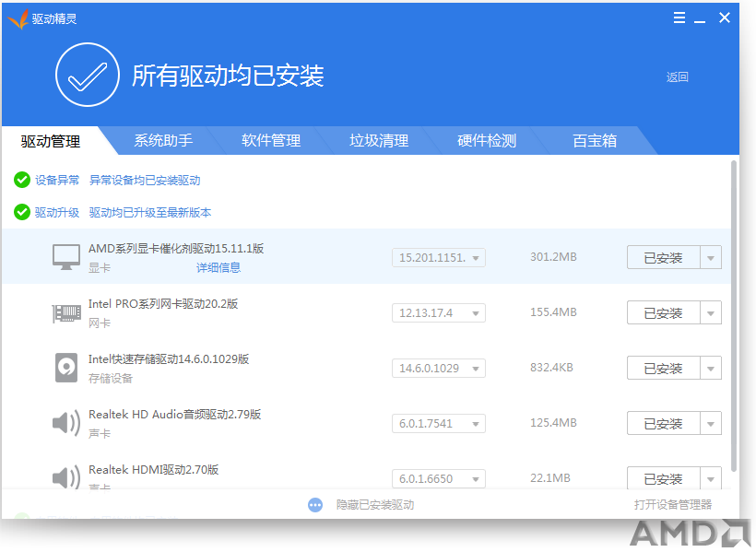Click the 22.1MB size value
The image size is (756, 552).
tap(550, 478)
